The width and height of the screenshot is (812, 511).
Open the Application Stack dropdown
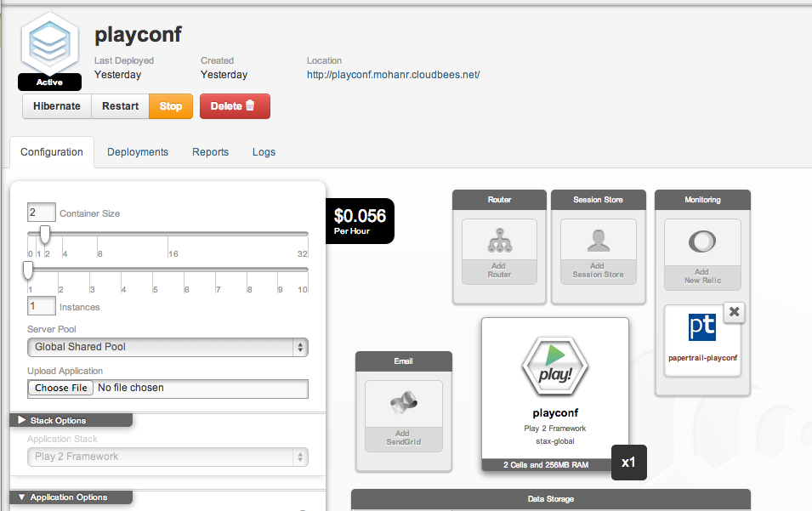(x=168, y=457)
